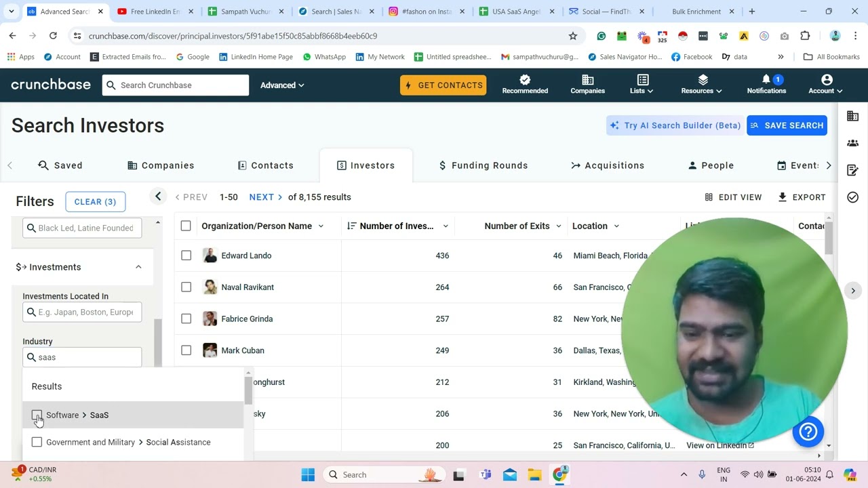Open Recommended in the top nav
Viewport: 868px width, 488px height.
525,85
